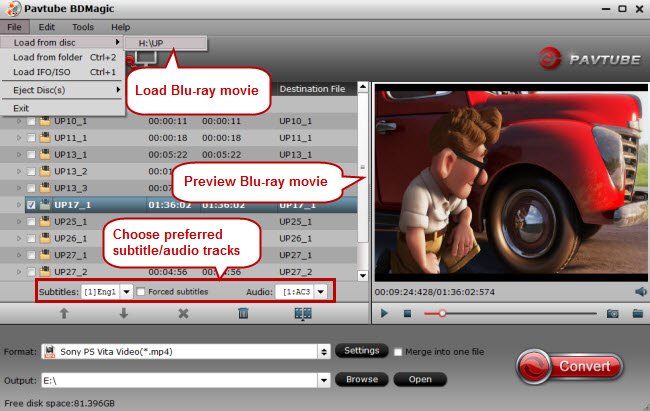Check the UP26_1 title checkbox

coord(31,238)
